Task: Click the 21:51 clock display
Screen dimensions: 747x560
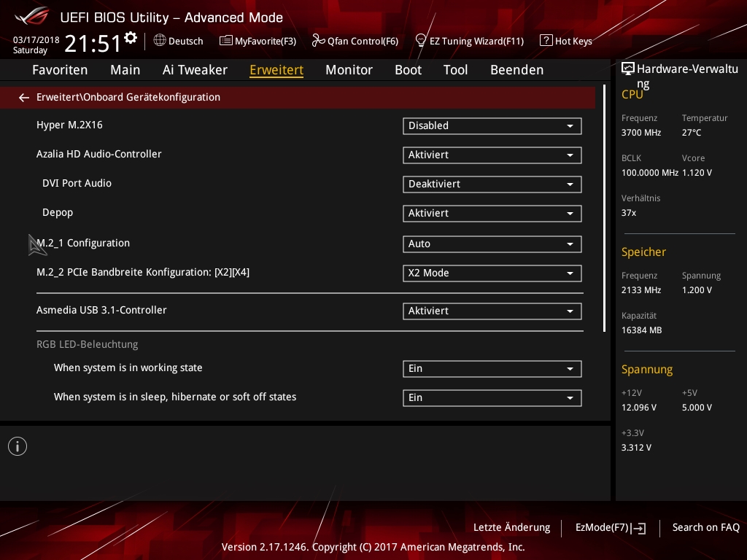Action: tap(93, 43)
